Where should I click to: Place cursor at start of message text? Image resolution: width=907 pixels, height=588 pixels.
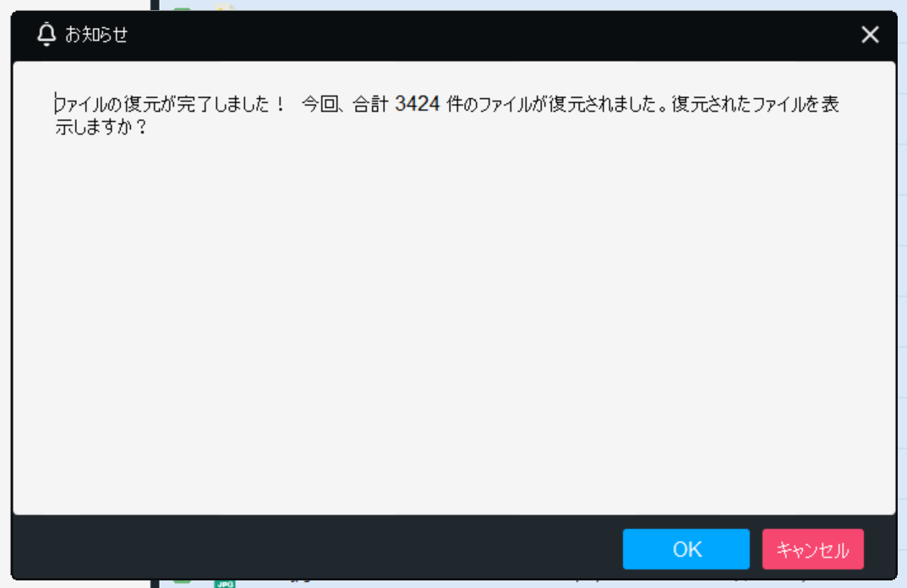pos(56,104)
